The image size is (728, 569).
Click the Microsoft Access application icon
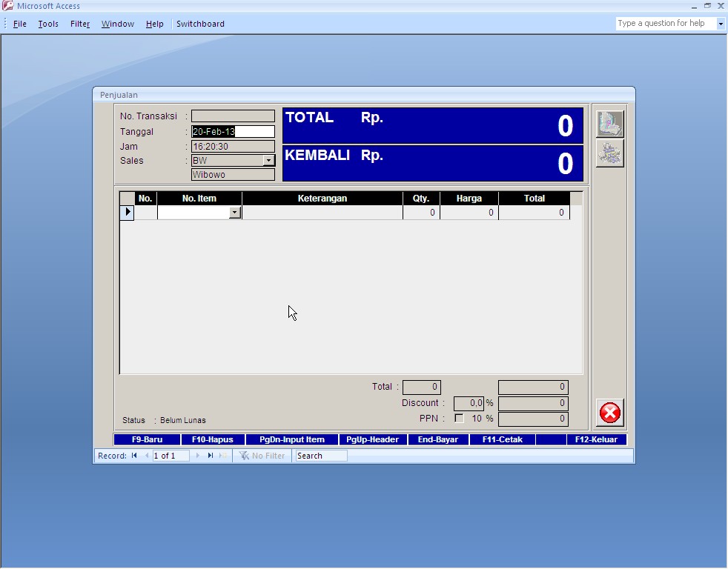tap(7, 6)
